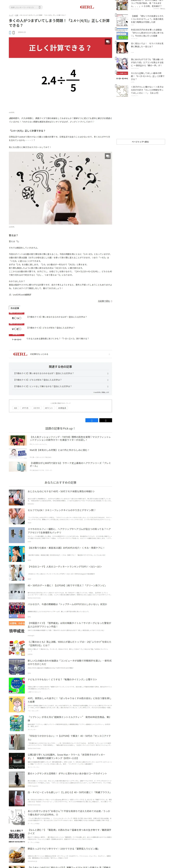The image size is (174, 868).
Task: Open LEPSIM グリーン系ワンピ article
Action: [x=67, y=585]
